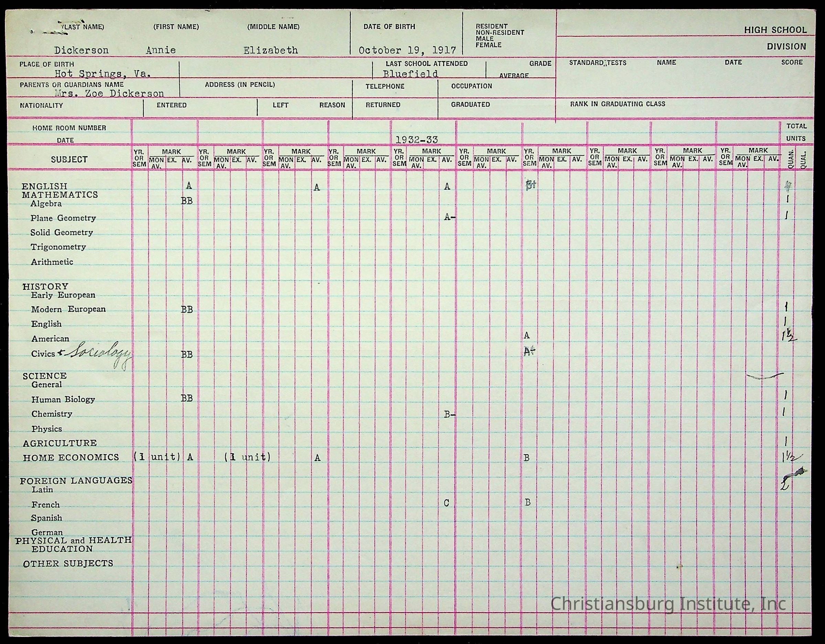This screenshot has width=825, height=644.
Task: Click the 1932-33 date entry
Action: [417, 140]
